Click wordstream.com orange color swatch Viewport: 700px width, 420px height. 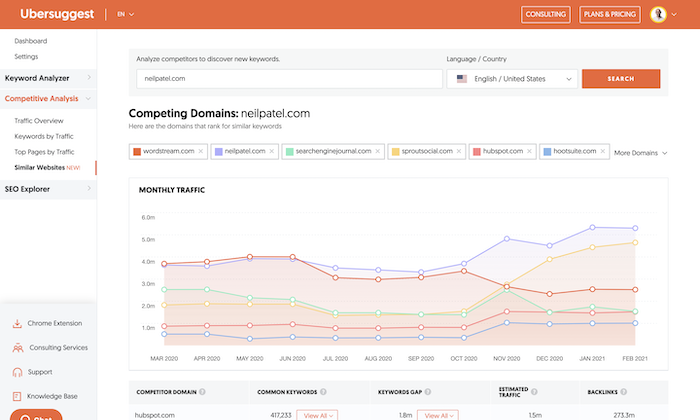tap(137, 152)
